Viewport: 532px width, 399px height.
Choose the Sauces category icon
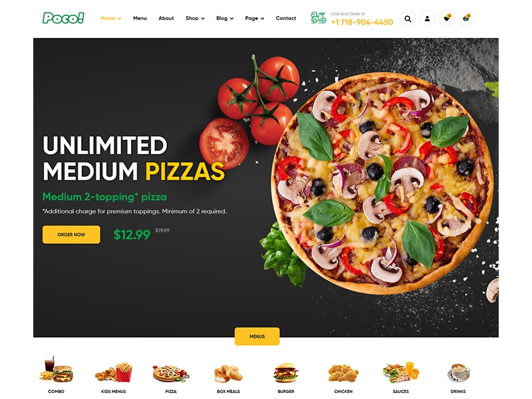tap(401, 372)
